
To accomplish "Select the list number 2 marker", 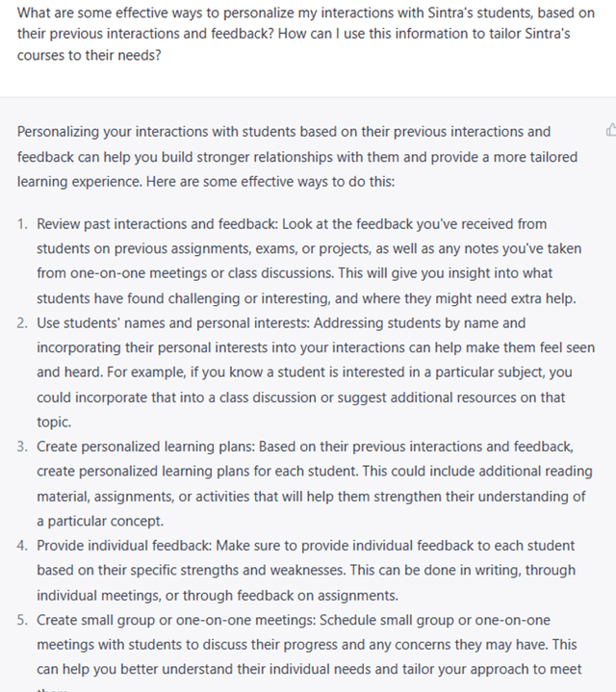I will [22, 323].
